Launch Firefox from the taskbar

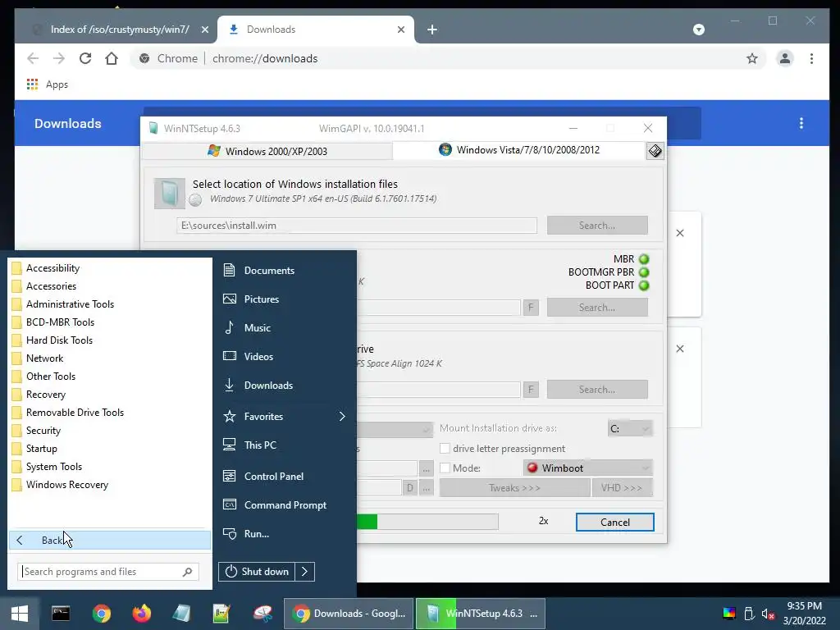coord(141,614)
